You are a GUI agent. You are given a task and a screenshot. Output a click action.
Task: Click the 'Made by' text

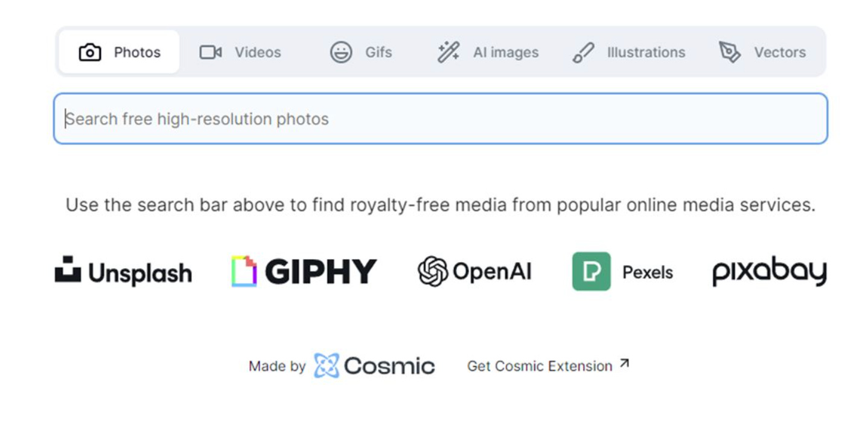[277, 367]
